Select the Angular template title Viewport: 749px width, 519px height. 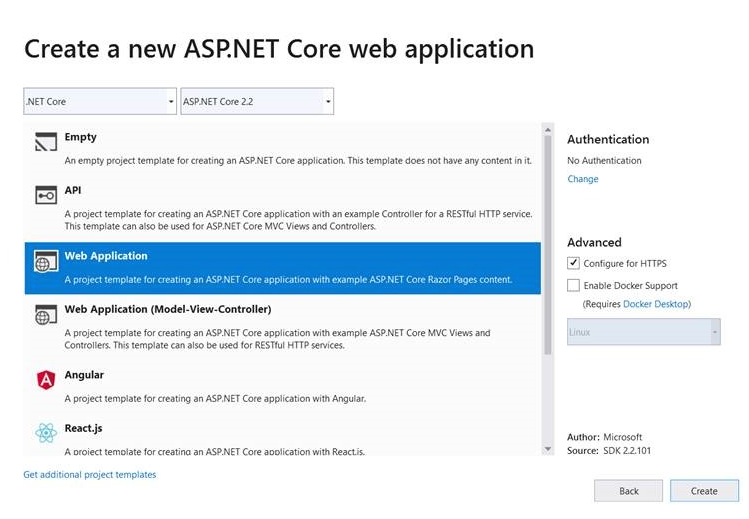pos(84,375)
